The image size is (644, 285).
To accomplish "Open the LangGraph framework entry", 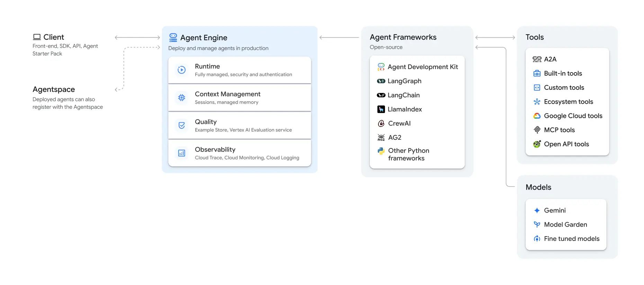I will (404, 81).
